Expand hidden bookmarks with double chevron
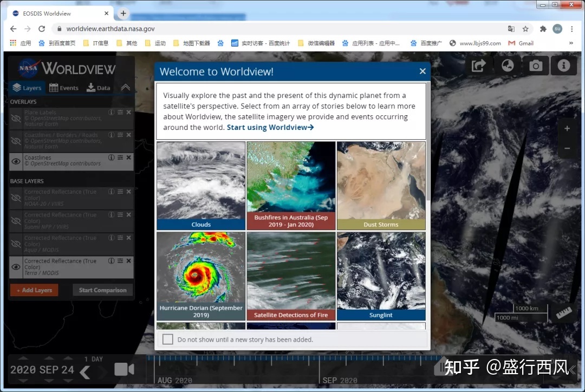The image size is (585, 392). 571,43
